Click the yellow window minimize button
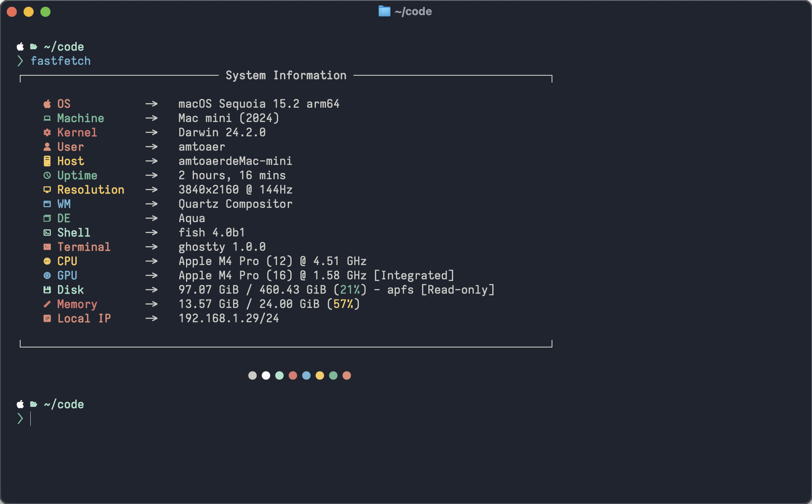Viewport: 812px width, 504px height. (29, 12)
